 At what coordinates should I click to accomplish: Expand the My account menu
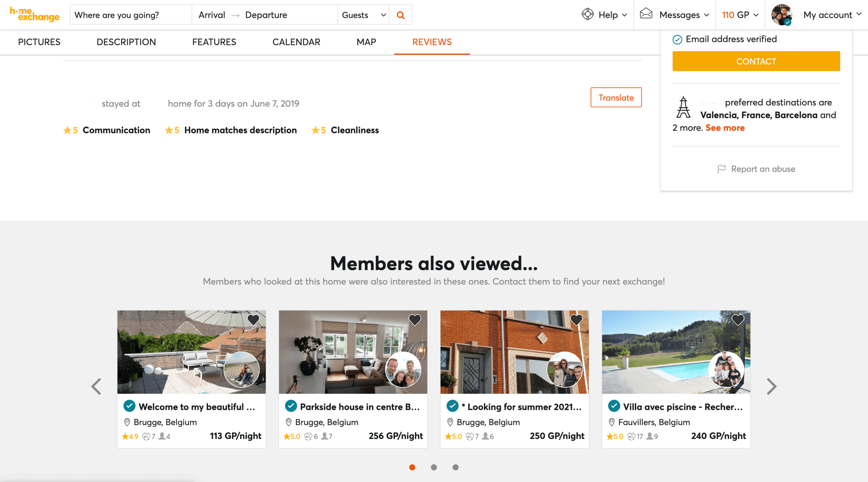pos(832,14)
